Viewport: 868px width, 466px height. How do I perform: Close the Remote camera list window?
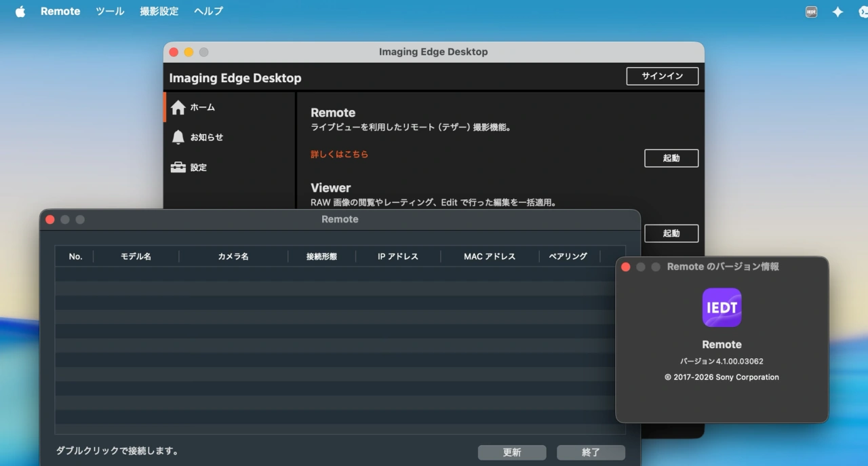[50, 220]
